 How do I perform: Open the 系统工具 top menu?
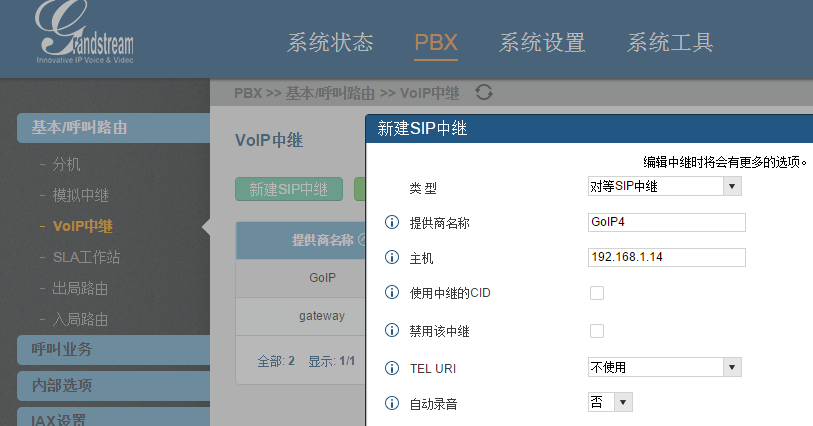(x=670, y=42)
